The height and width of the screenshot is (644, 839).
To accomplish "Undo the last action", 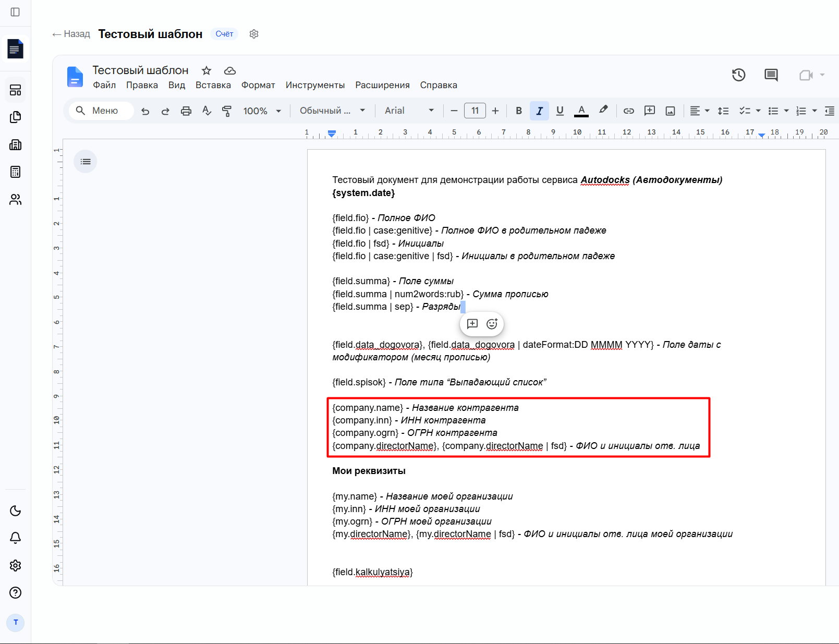I will 145,111.
